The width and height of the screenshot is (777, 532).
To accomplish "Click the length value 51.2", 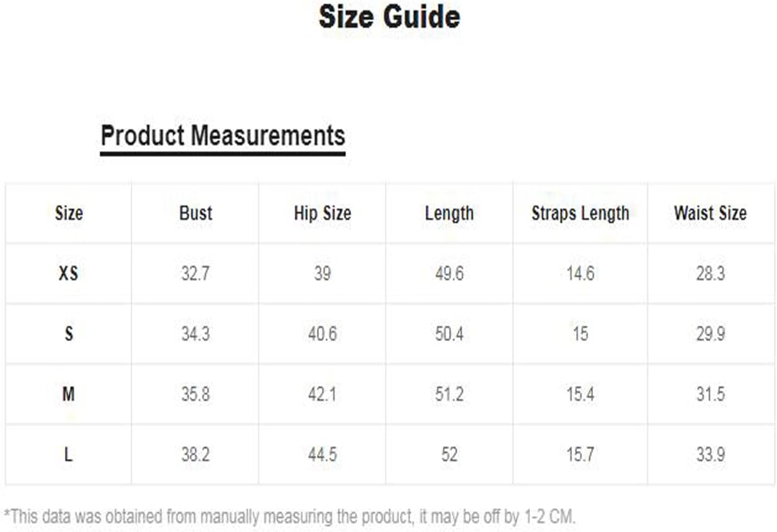I will 449,394.
